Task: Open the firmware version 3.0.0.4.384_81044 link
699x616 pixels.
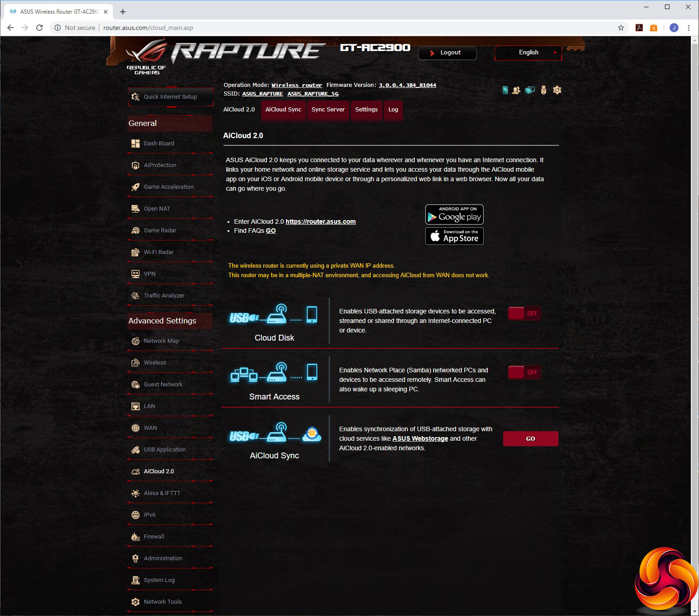Action: [x=408, y=85]
